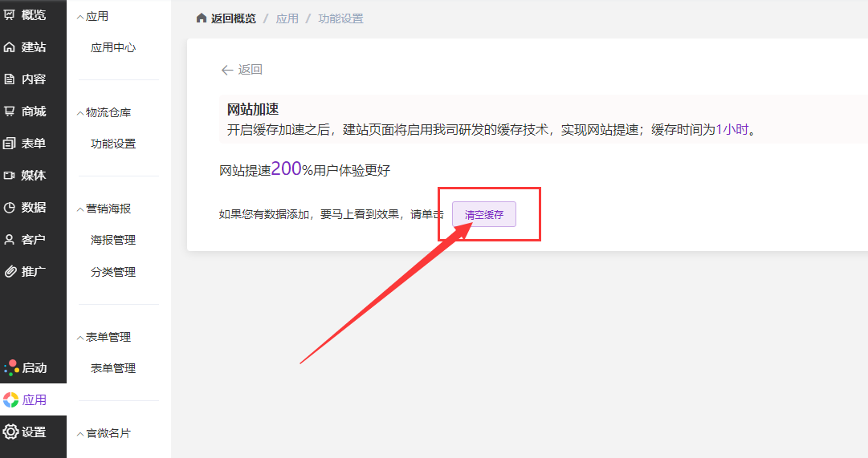Image resolution: width=868 pixels, height=458 pixels.
Task: Select the 表单 form icon
Action: point(10,144)
